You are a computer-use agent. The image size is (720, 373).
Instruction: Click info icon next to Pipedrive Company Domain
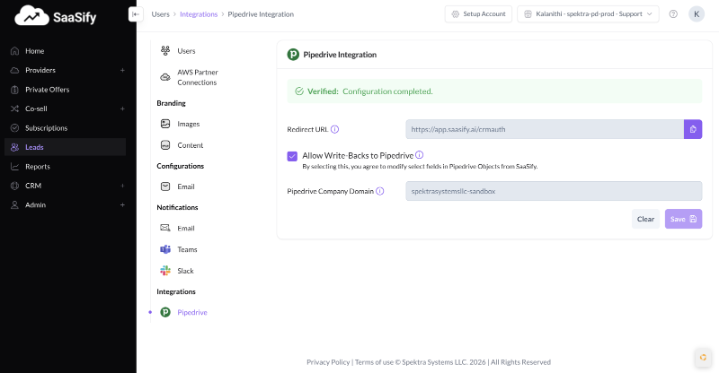(x=380, y=191)
